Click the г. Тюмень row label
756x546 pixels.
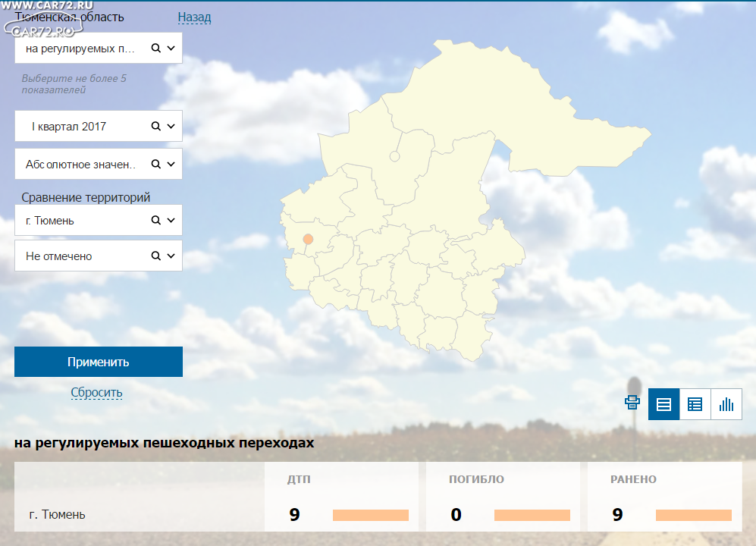58,515
